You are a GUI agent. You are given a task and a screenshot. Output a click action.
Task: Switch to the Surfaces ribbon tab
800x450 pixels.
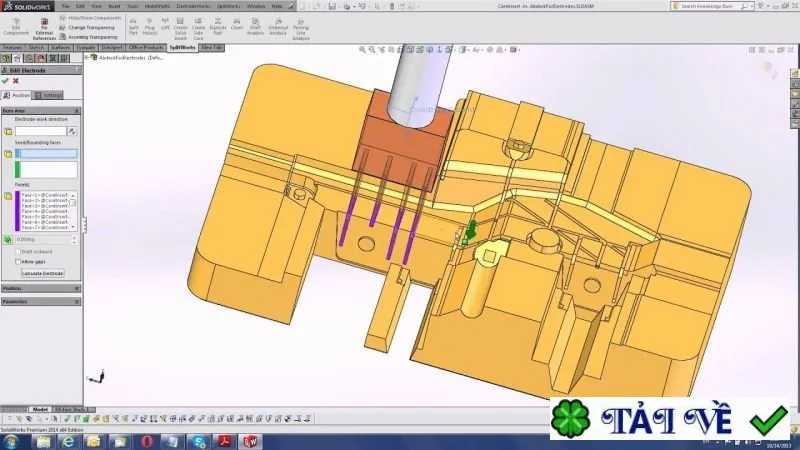pyautogui.click(x=60, y=47)
